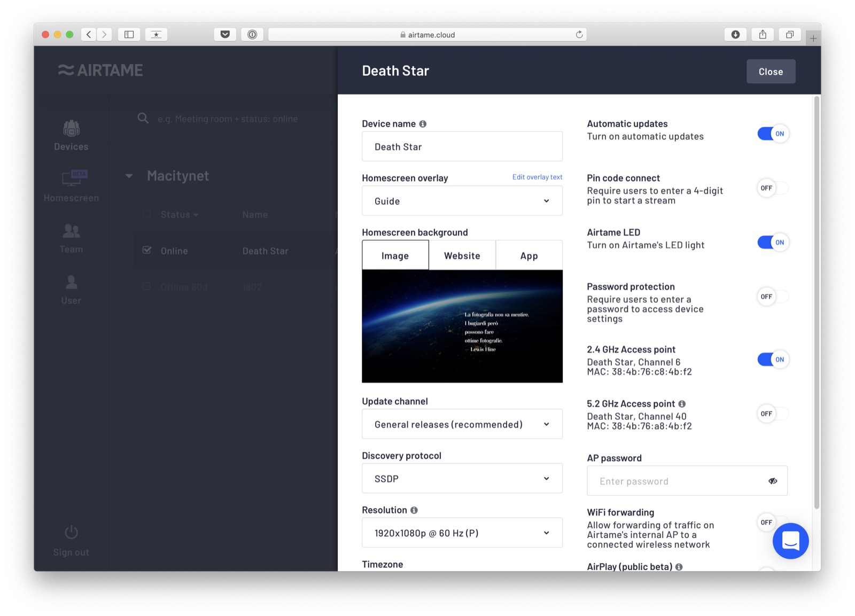Uncheck the Online Death Star row checkbox
The height and width of the screenshot is (616, 855).
coord(147,251)
